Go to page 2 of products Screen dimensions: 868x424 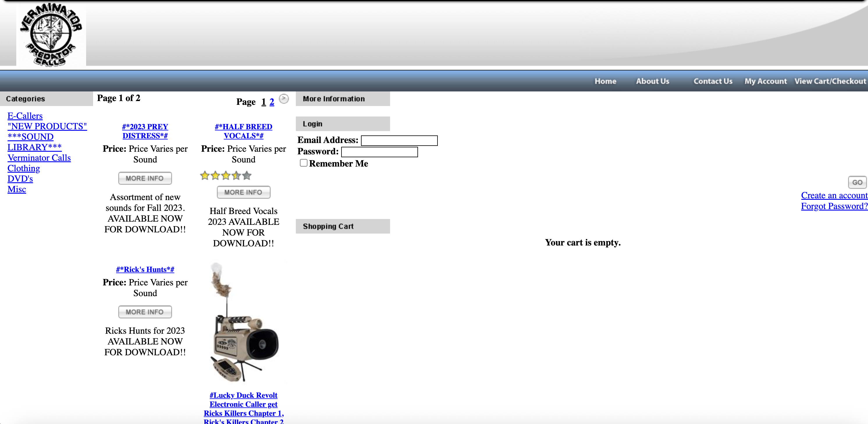(272, 102)
